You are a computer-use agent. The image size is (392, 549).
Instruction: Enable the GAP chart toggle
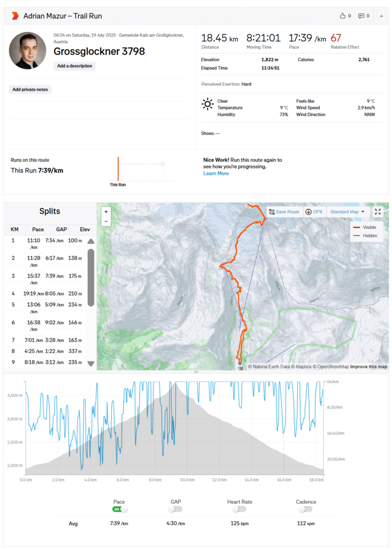point(176,509)
